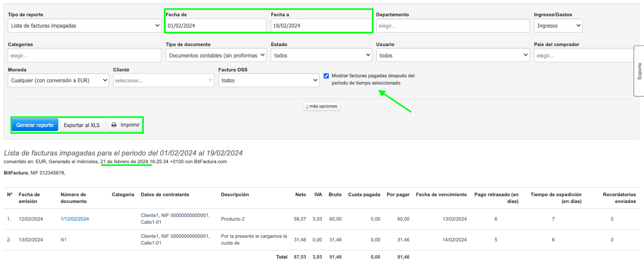Click the printer icon on Imprimir button

tap(114, 125)
